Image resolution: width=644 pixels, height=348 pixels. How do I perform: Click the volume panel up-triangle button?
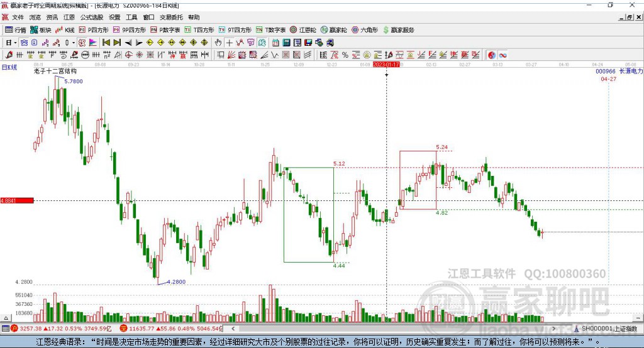pos(6,318)
